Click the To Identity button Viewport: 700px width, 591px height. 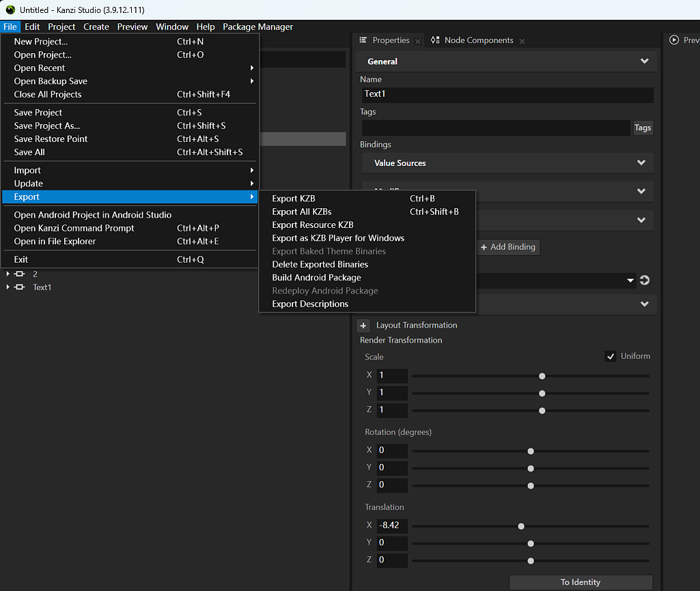[580, 582]
